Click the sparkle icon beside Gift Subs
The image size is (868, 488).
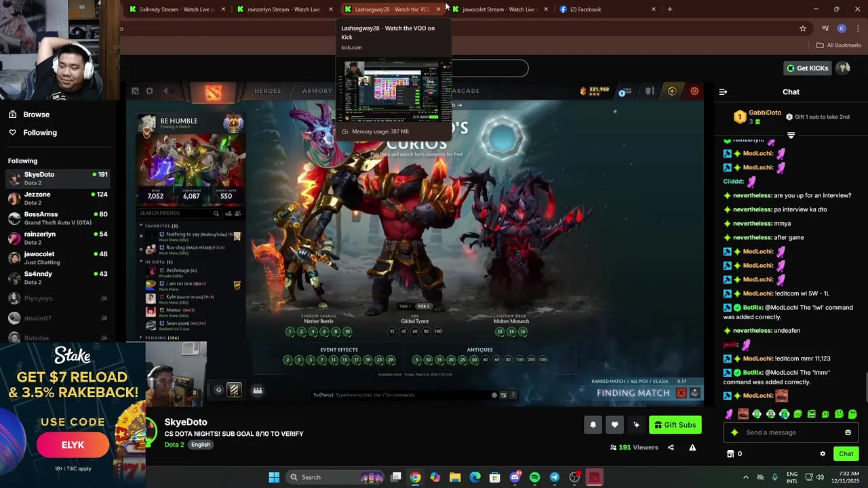pos(636,425)
